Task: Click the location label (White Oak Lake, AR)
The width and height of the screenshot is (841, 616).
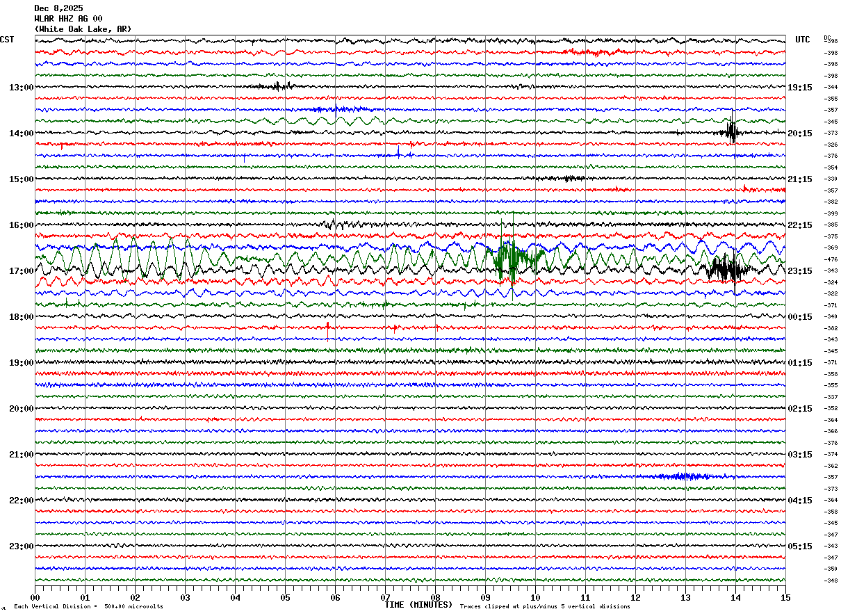Action: click(83, 29)
